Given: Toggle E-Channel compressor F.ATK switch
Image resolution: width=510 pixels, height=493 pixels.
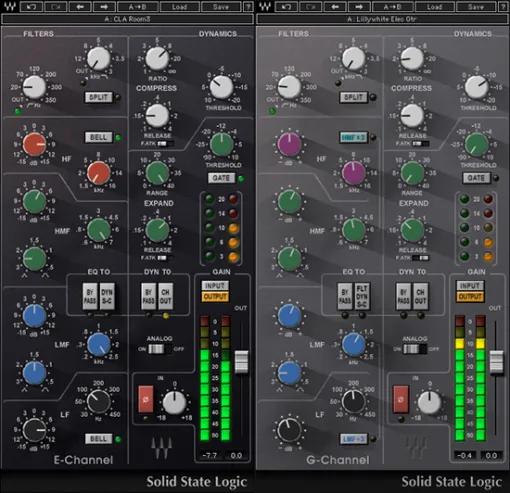Looking at the screenshot, I should [165, 144].
